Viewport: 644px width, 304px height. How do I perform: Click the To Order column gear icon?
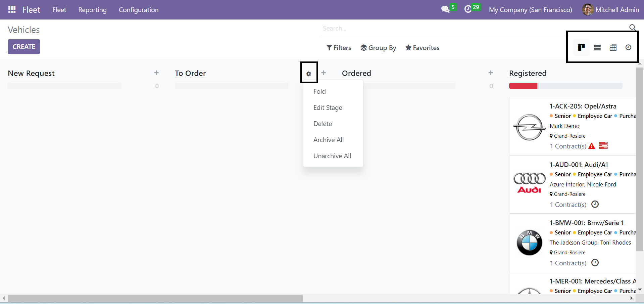click(x=309, y=74)
